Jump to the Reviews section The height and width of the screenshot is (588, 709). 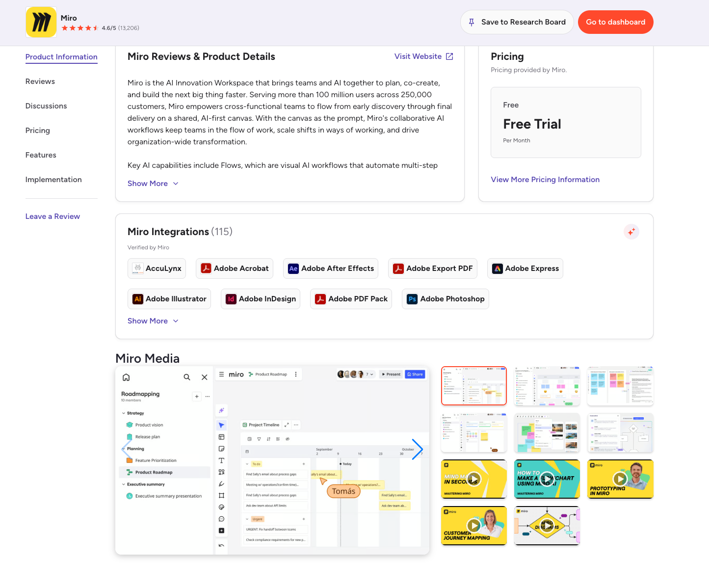click(40, 81)
